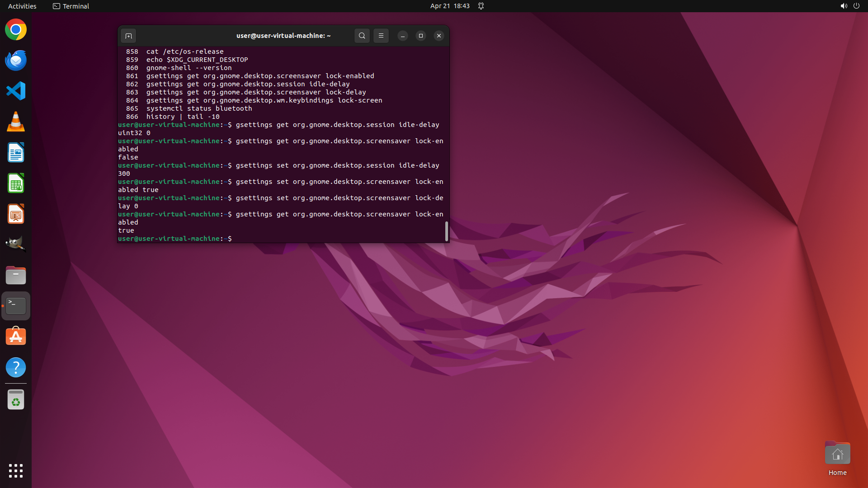Open the Help application
This screenshot has width=868, height=488.
[16, 367]
